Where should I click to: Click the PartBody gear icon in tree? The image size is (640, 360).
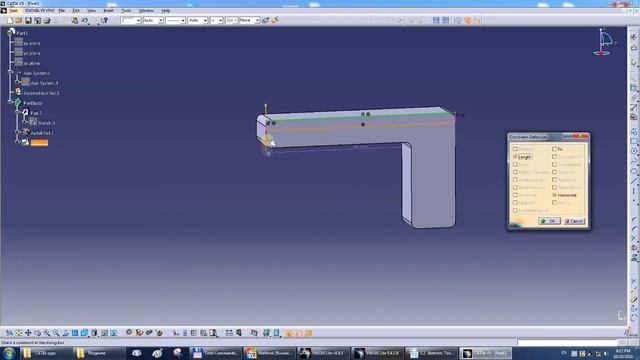pyautogui.click(x=18, y=103)
